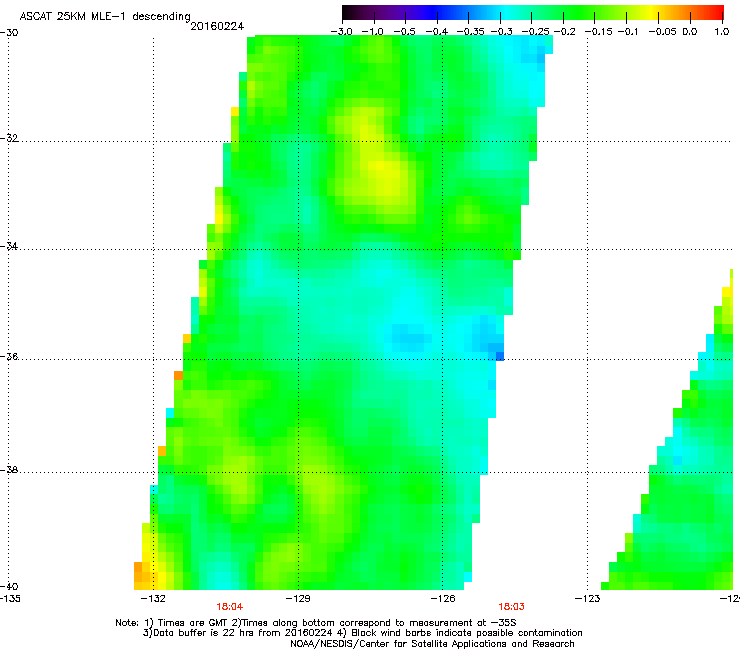Click the yellow section of the color scale
This screenshot has height=650, width=740.
[x=654, y=12]
